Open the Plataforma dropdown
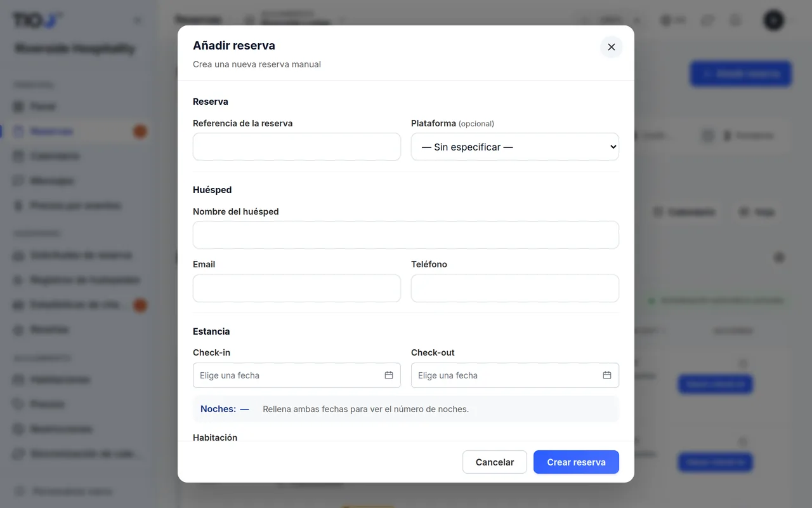Screen dimensions: 812x508 click(x=515, y=147)
